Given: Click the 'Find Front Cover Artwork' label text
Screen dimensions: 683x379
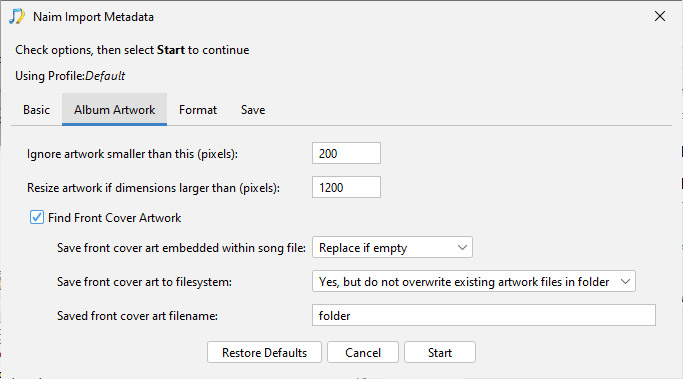Looking at the screenshot, I should [x=115, y=218].
